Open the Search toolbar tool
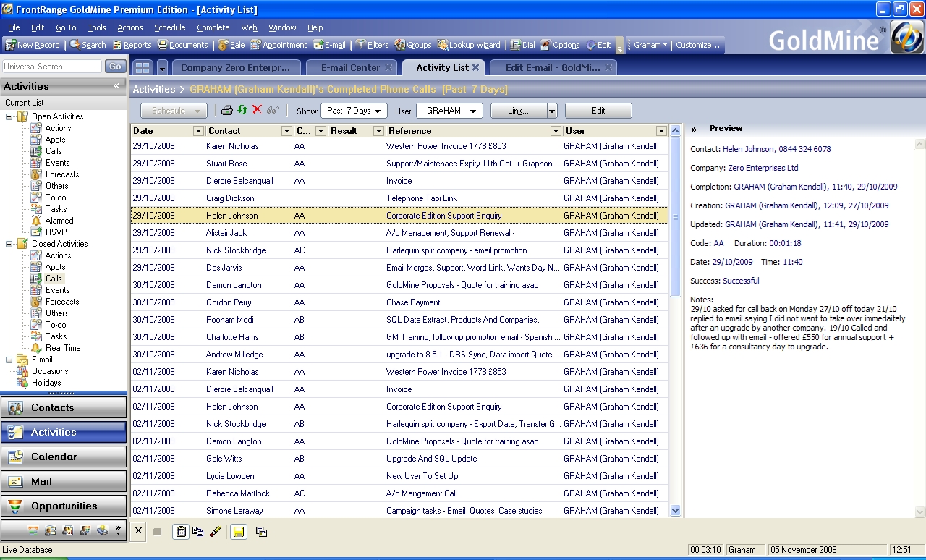Viewport: 926px width, 560px height. coord(88,45)
